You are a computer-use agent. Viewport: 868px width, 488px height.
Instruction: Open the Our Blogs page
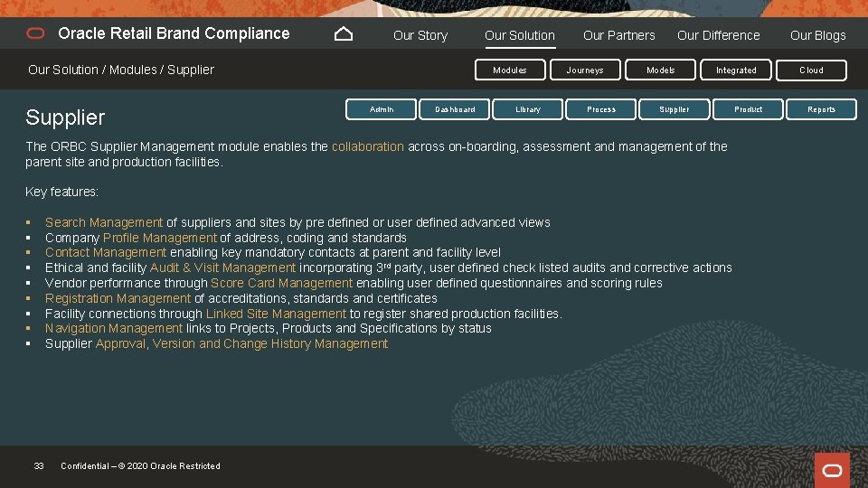pyautogui.click(x=817, y=35)
